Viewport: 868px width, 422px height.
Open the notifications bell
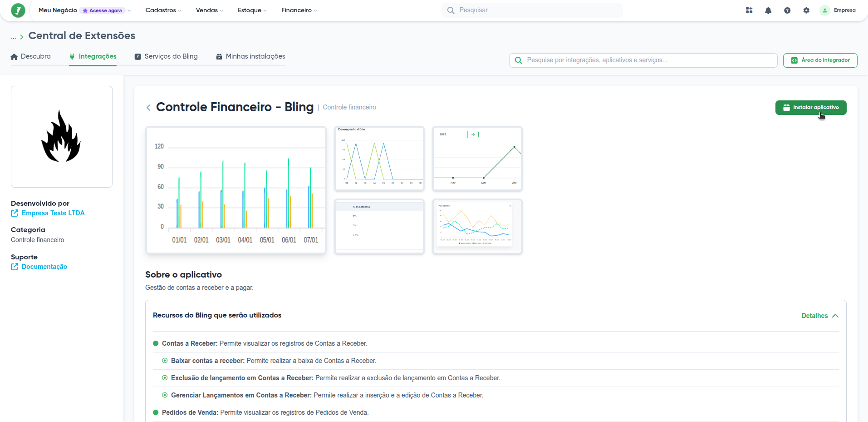pos(768,10)
